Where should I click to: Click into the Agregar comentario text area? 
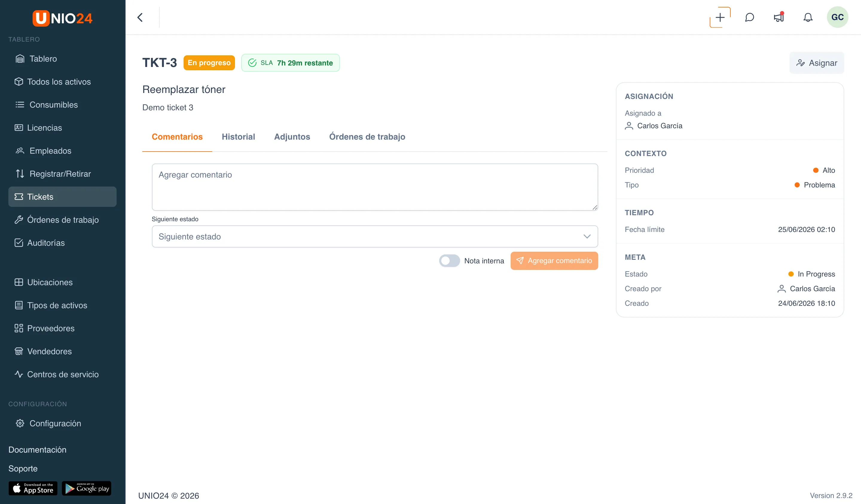(x=375, y=187)
